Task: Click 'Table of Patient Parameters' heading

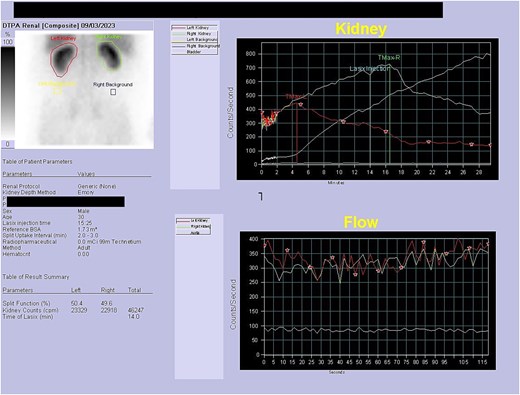Action: click(x=37, y=162)
